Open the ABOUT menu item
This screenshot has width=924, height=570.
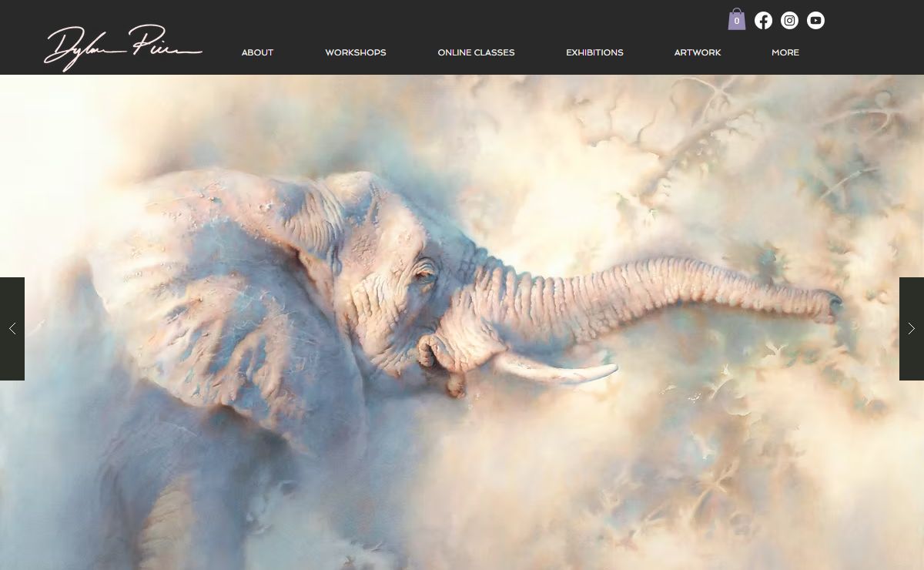click(x=257, y=52)
